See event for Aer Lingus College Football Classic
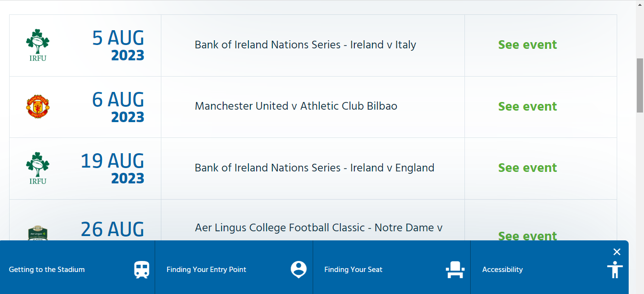The image size is (644, 294). pos(528,236)
